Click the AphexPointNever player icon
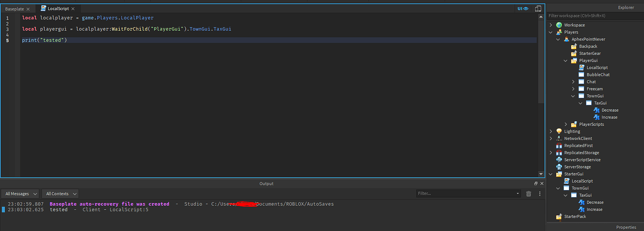The width and height of the screenshot is (644, 231). tap(567, 39)
